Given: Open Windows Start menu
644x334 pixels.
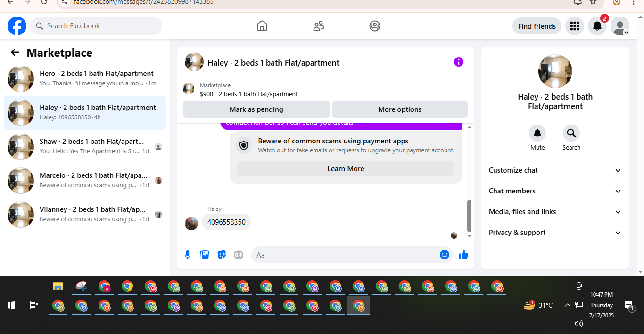Looking at the screenshot, I should click(x=11, y=305).
